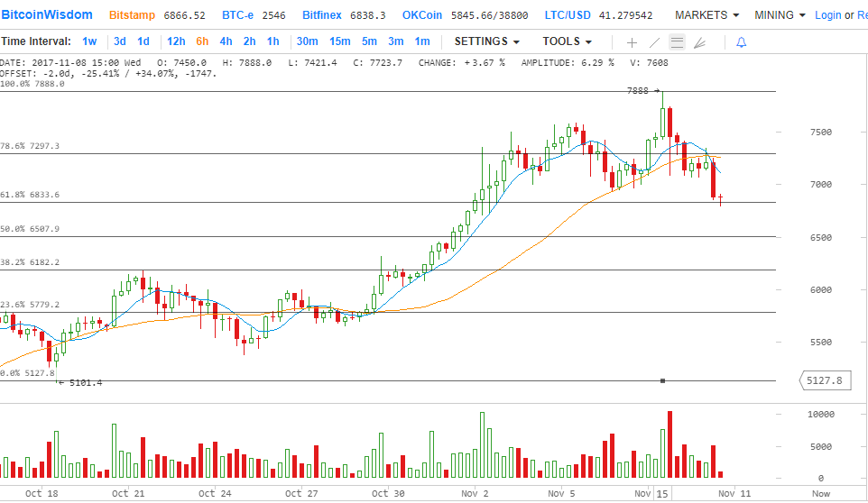Click the price alert bell icon
This screenshot has width=868, height=503.
742,42
